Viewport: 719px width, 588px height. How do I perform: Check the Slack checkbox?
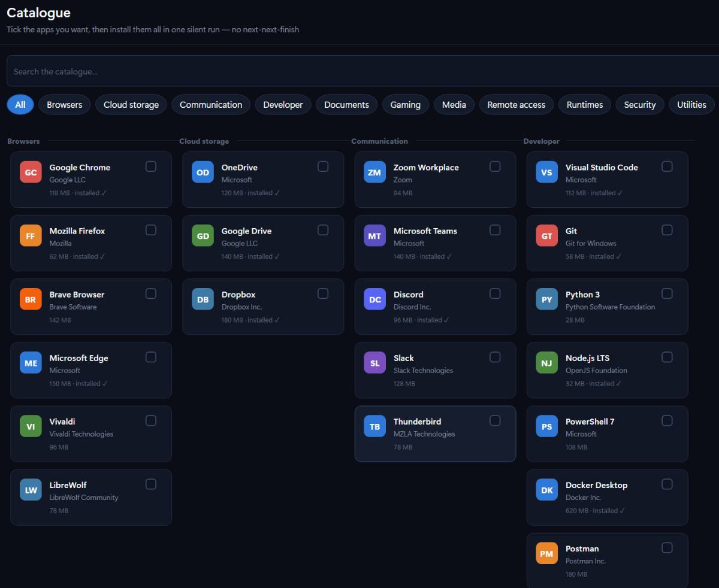[495, 357]
